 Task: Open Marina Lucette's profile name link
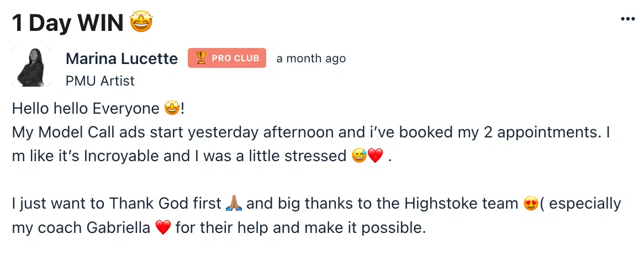tap(122, 59)
